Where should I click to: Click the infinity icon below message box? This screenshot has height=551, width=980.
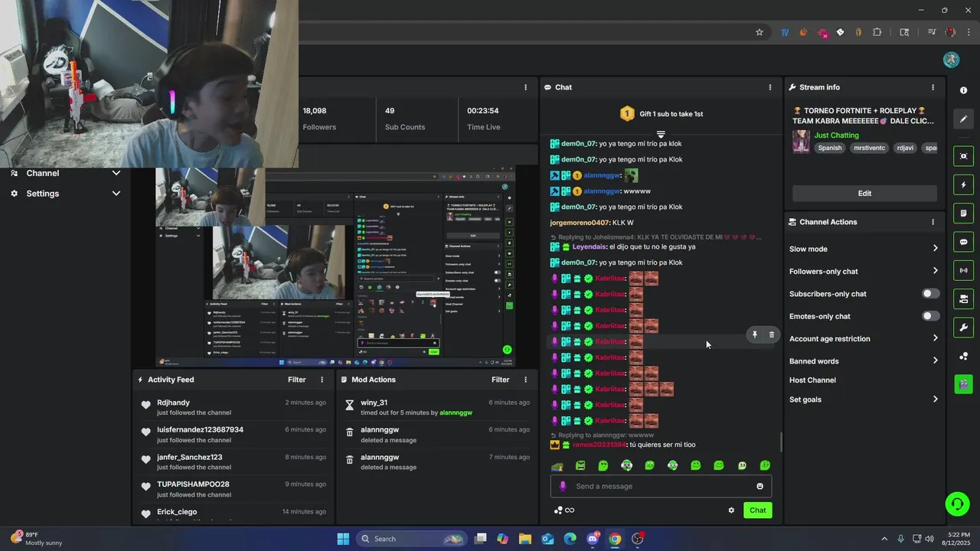(569, 510)
